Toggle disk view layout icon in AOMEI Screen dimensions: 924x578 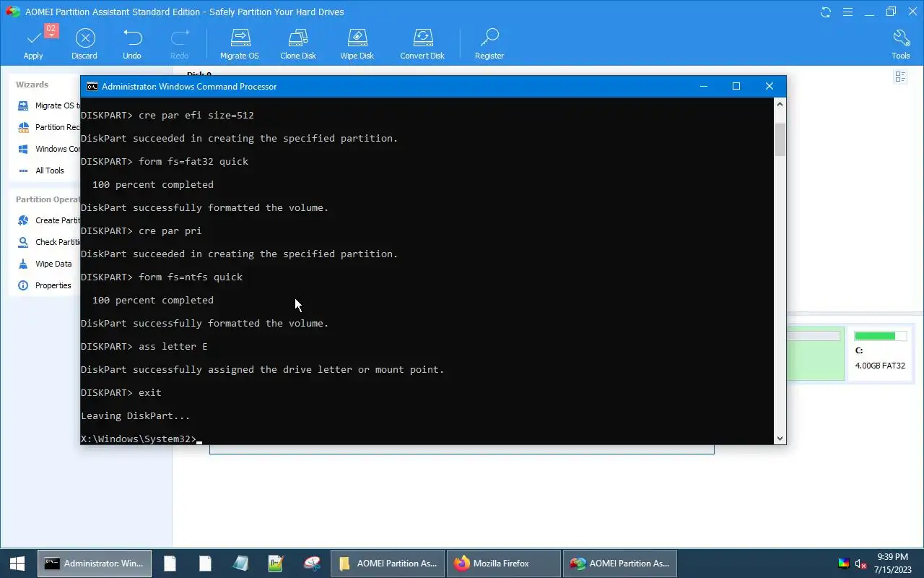point(900,77)
